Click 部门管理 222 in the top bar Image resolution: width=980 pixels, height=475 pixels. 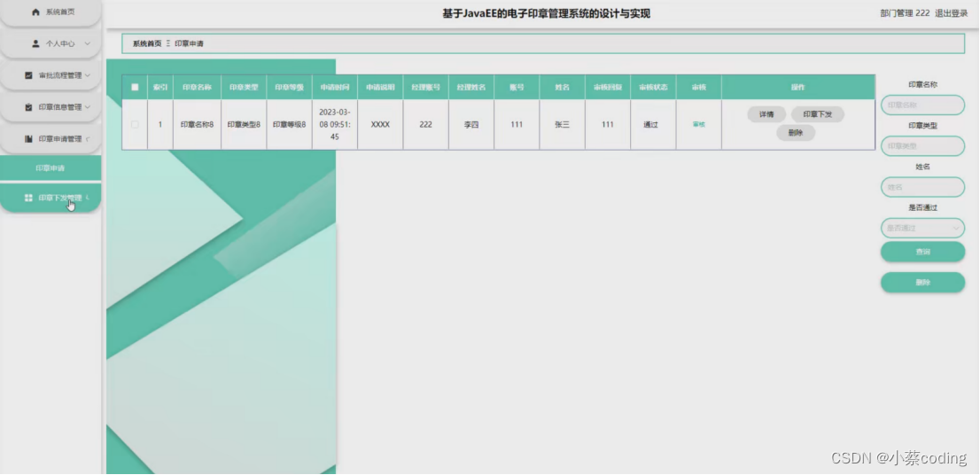[x=905, y=13]
